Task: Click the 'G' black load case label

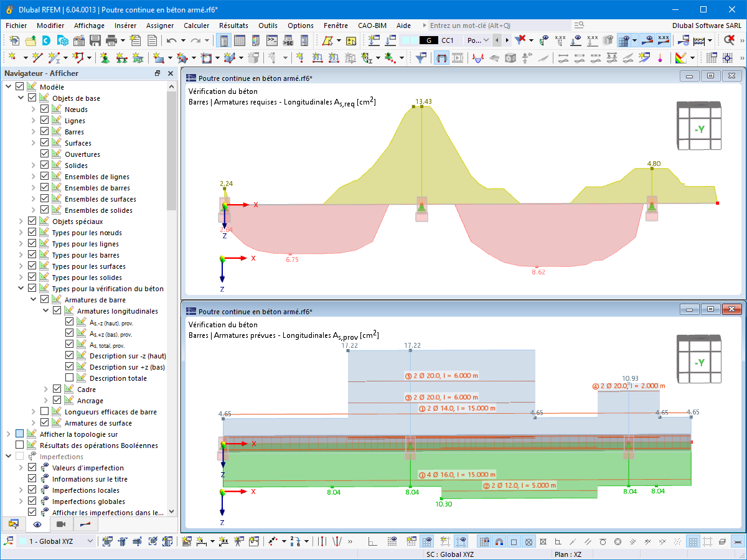Action: click(x=429, y=40)
